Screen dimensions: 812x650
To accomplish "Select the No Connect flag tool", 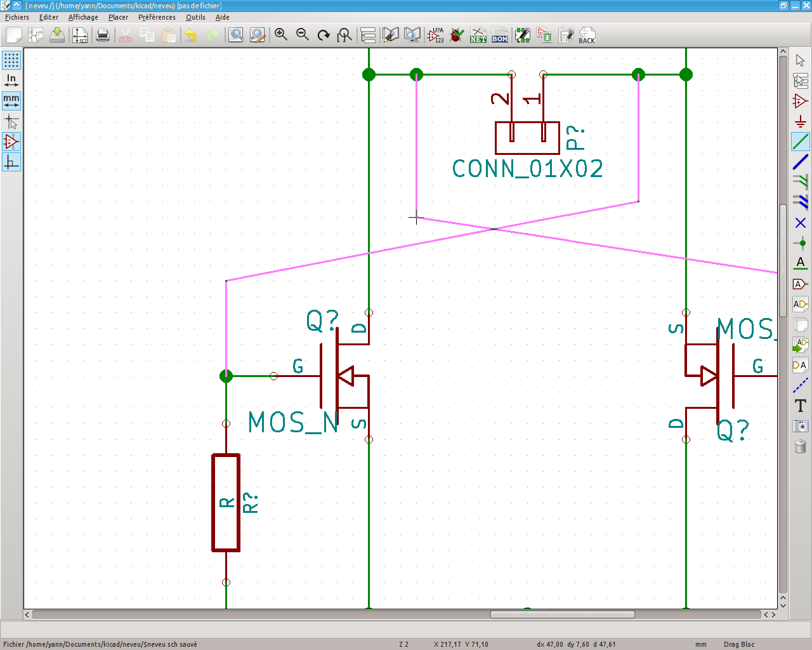I will click(x=801, y=223).
